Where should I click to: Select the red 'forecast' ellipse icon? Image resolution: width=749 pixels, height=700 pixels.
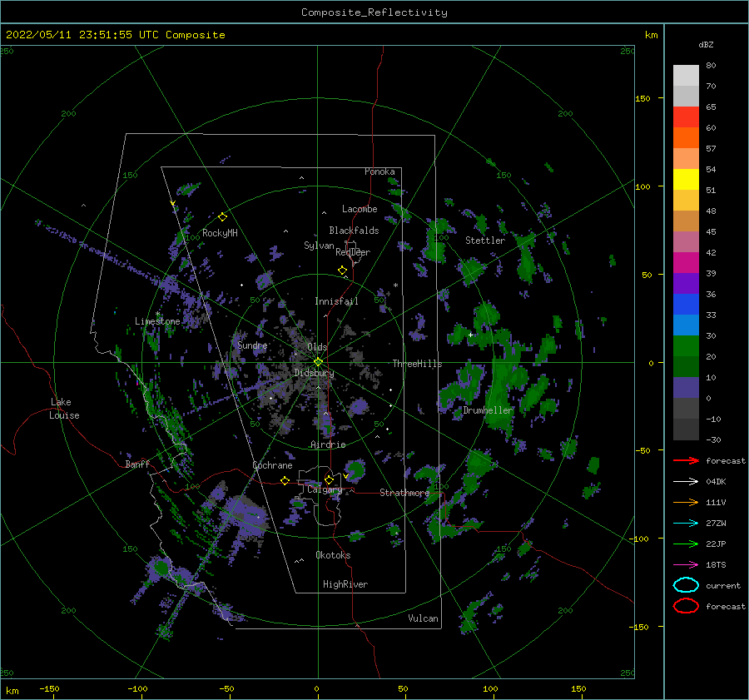(x=686, y=606)
